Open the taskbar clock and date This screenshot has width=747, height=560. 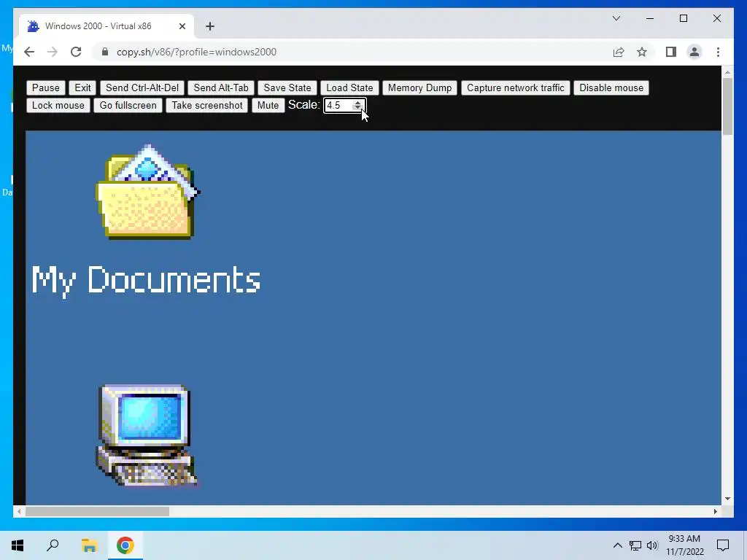coord(684,545)
